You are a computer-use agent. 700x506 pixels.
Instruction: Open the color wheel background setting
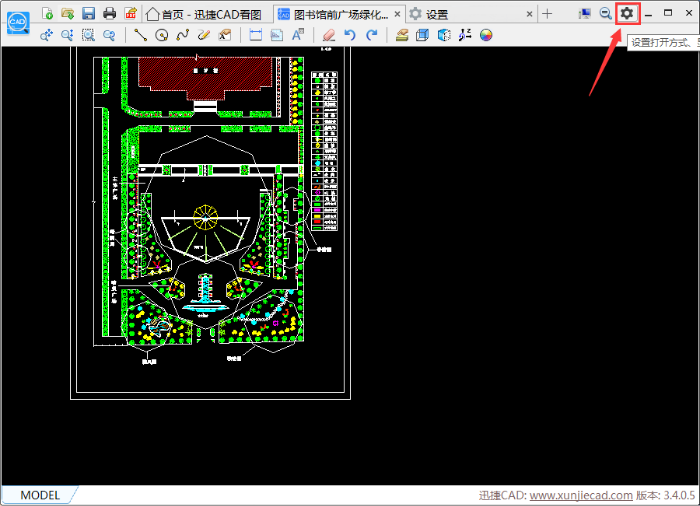(x=486, y=35)
